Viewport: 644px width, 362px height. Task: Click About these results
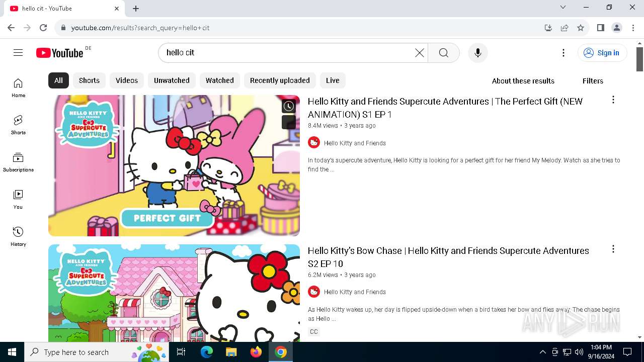523,81
